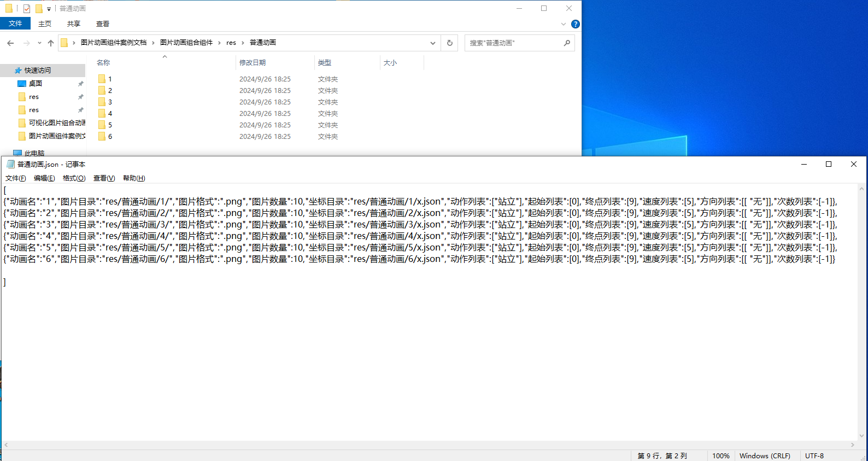Expand the address bar history dropdown
Viewport: 868px width, 461px height.
[432, 43]
